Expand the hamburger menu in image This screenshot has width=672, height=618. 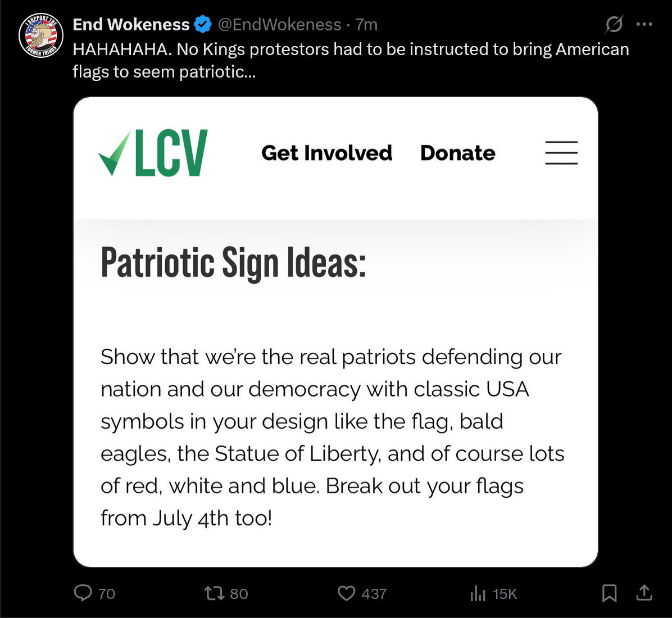pyautogui.click(x=561, y=153)
